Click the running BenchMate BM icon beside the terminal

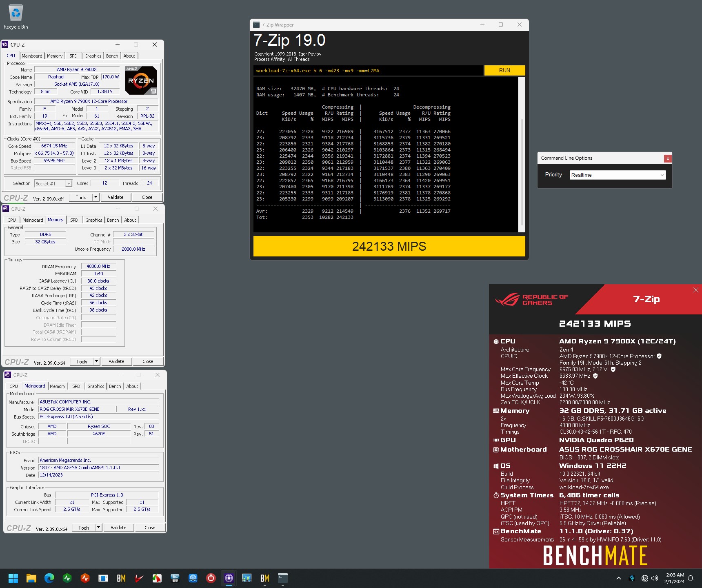(x=265, y=578)
